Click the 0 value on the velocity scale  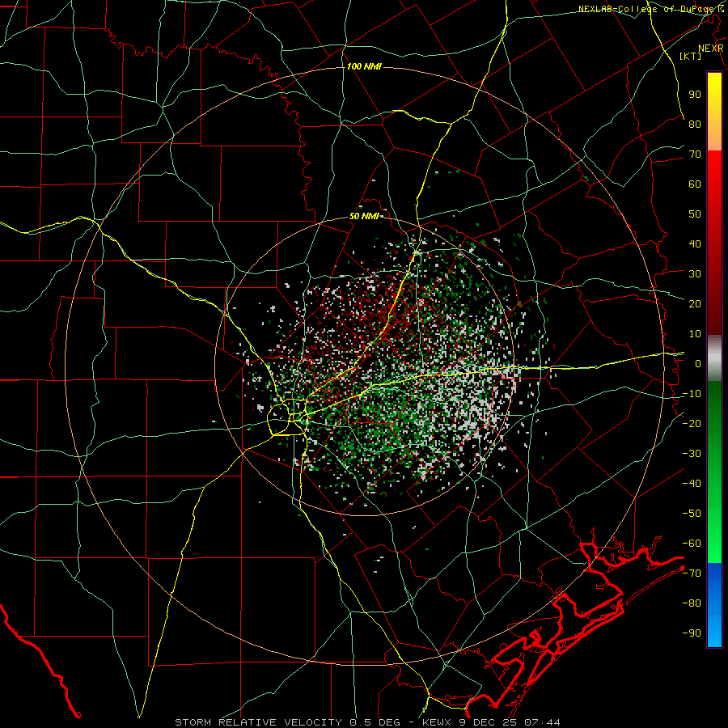click(x=698, y=363)
